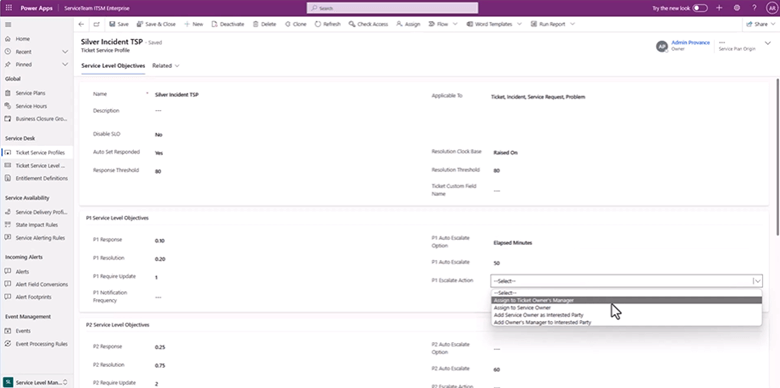Viewport: 780px width, 388px height.
Task: Collapse the sidebar using the hamburger icon
Action: (8, 24)
